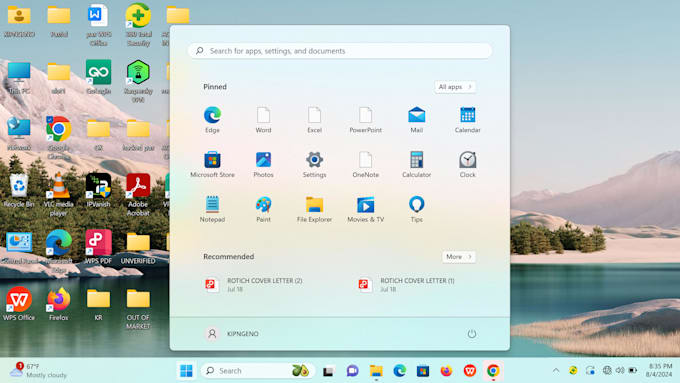
Task: Open Notepad from pinned apps
Action: 212,209
